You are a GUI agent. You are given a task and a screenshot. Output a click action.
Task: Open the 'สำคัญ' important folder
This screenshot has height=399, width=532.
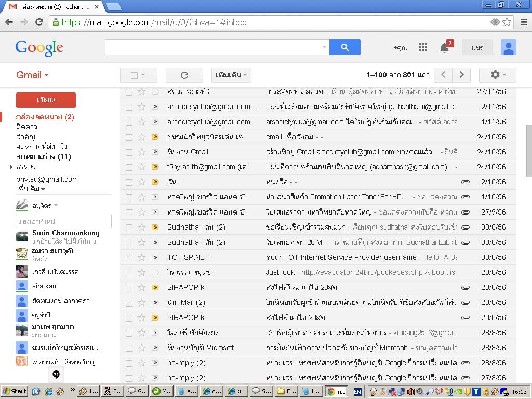(x=25, y=137)
